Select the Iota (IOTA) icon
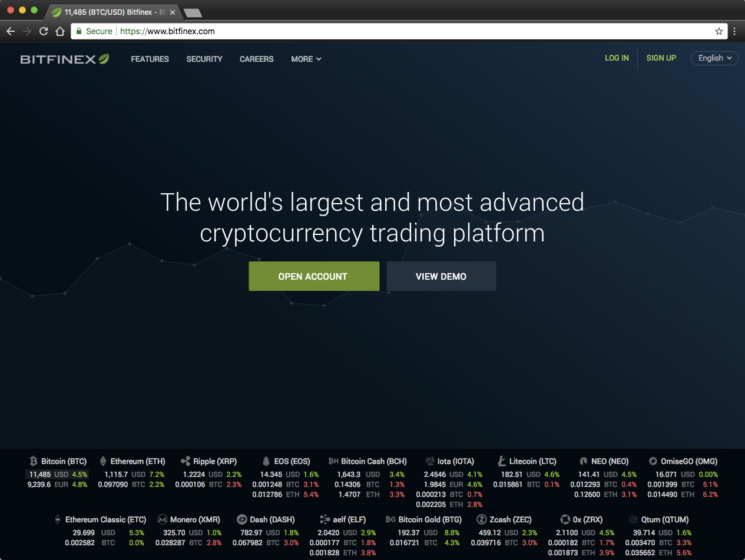The image size is (745, 560). (429, 461)
